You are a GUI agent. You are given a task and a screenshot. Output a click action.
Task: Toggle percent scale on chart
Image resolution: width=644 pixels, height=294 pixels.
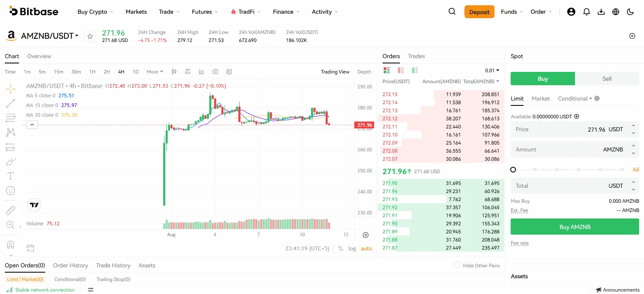tap(341, 249)
